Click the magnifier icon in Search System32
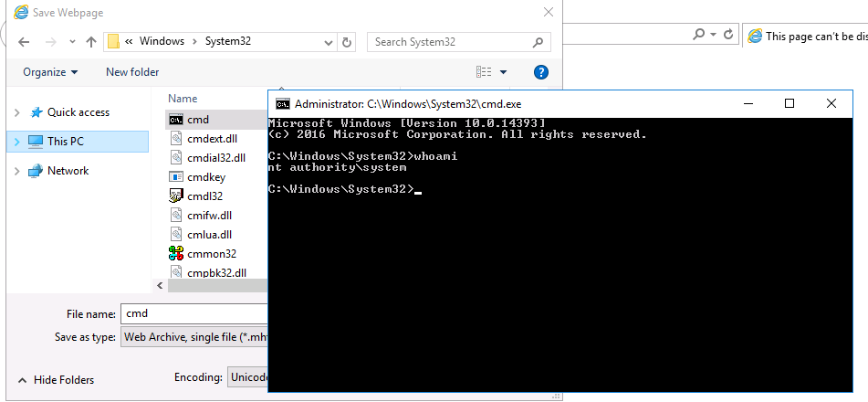Image resolution: width=868 pixels, height=402 pixels. pos(538,42)
